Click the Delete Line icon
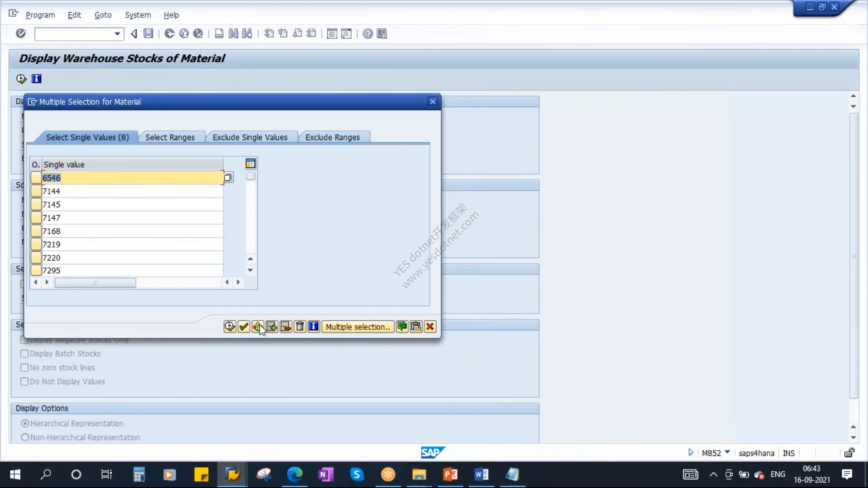868x488 pixels. point(286,327)
